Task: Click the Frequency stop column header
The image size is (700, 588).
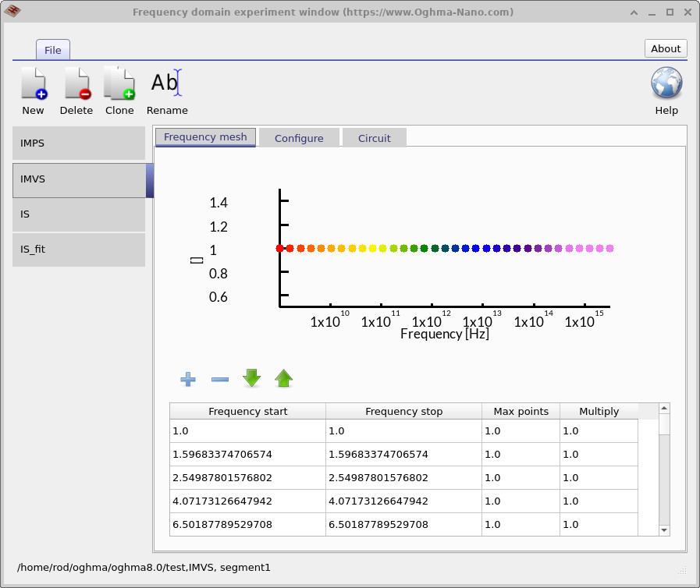Action: tap(403, 411)
